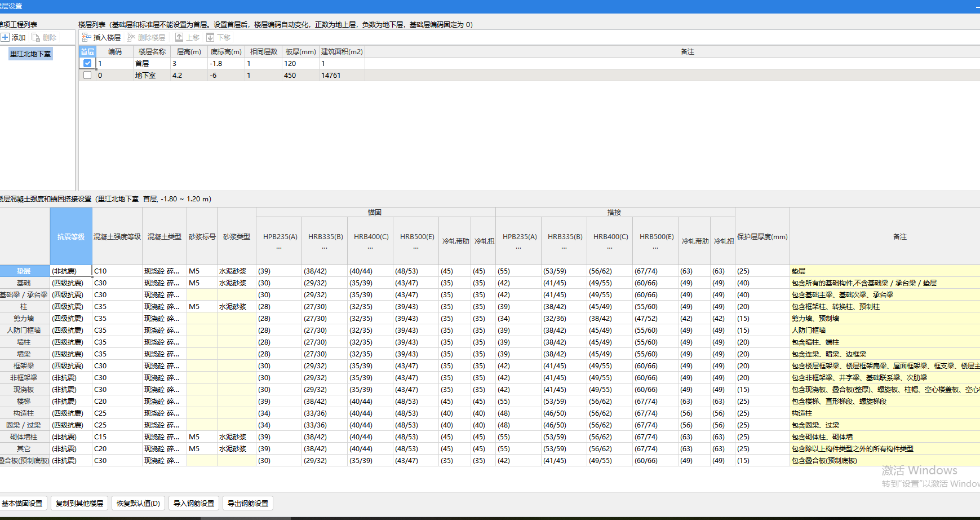The image size is (980, 520).
Task: Click 保护层厚度(mm) column header
Action: [762, 236]
